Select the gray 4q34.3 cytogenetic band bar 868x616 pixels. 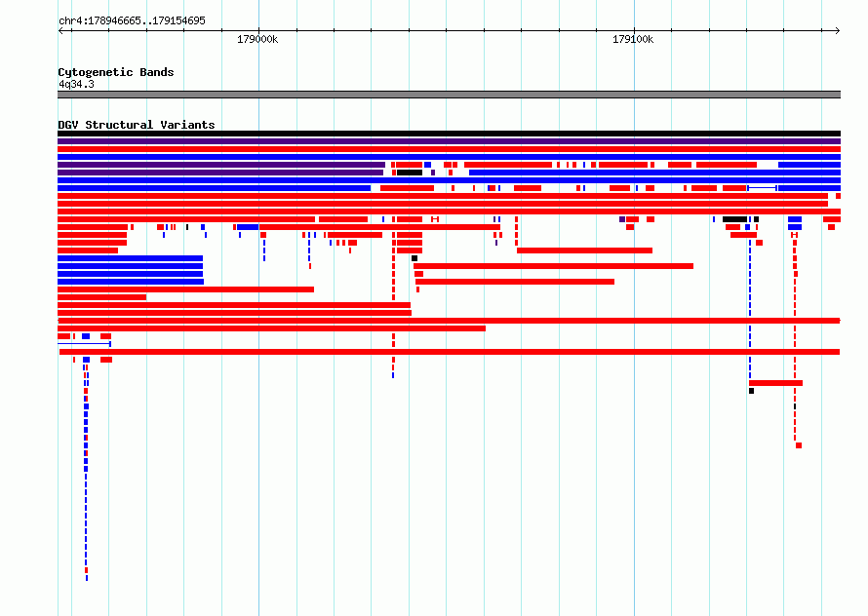(x=449, y=95)
